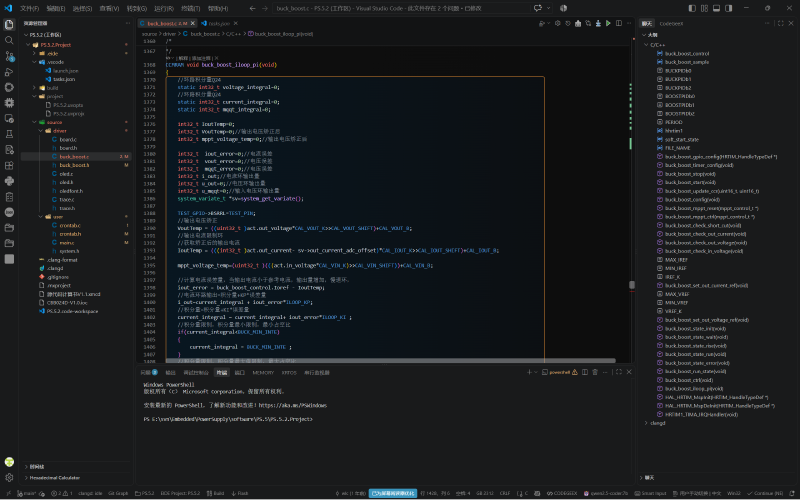Expand Hexadecimal Calculator section
This screenshot has height=500, width=800.
(x=55, y=478)
